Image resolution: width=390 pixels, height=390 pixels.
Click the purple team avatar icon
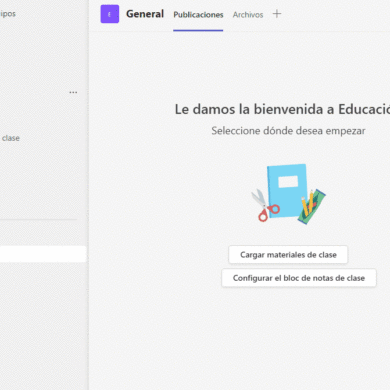(x=110, y=14)
